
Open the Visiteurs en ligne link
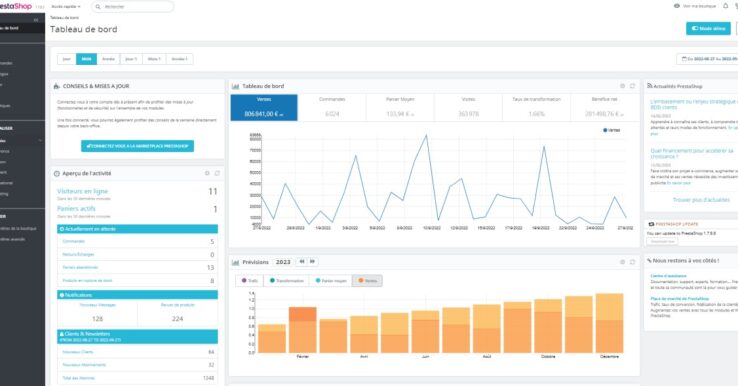82,191
